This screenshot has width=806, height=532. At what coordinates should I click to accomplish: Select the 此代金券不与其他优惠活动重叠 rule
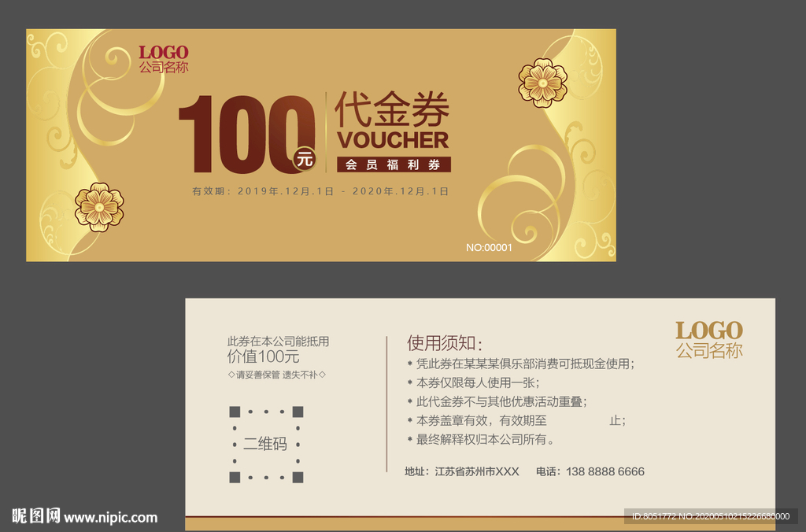tap(497, 402)
